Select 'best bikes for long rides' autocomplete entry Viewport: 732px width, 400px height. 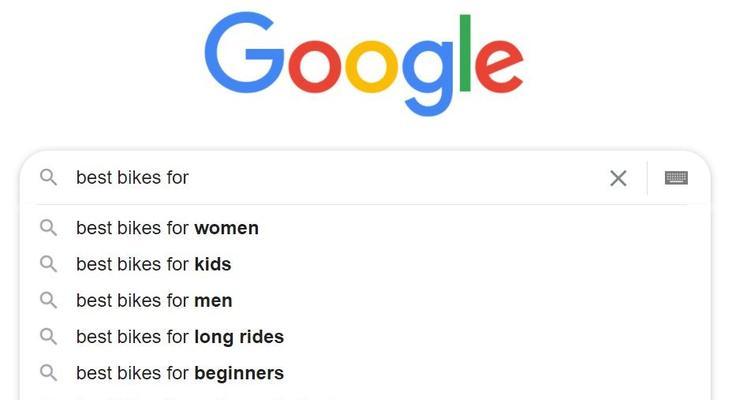365,337
